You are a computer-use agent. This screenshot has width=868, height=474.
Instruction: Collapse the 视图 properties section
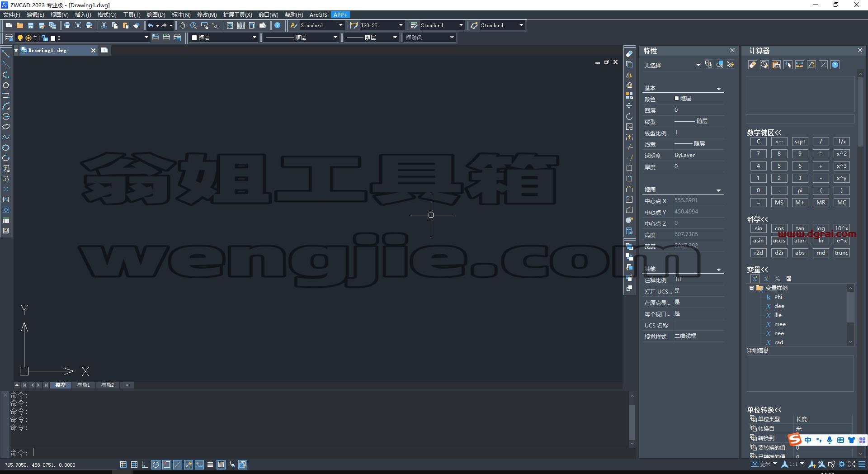click(x=719, y=190)
